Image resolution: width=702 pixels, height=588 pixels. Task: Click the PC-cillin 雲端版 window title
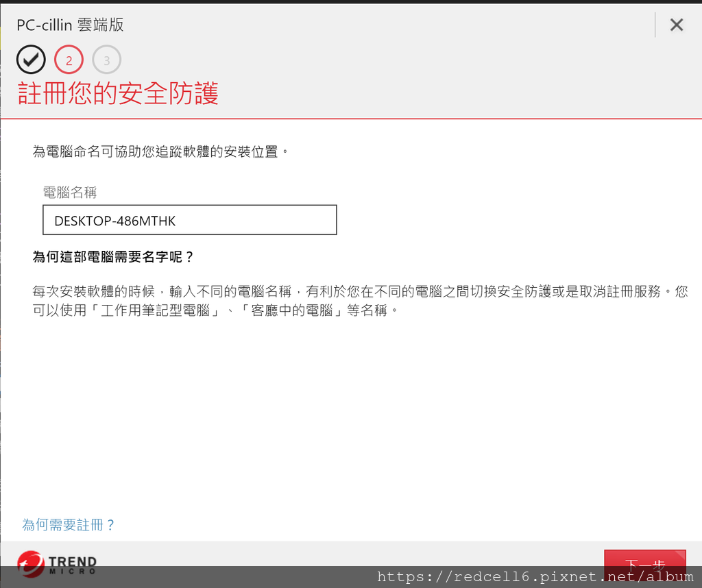point(70,25)
